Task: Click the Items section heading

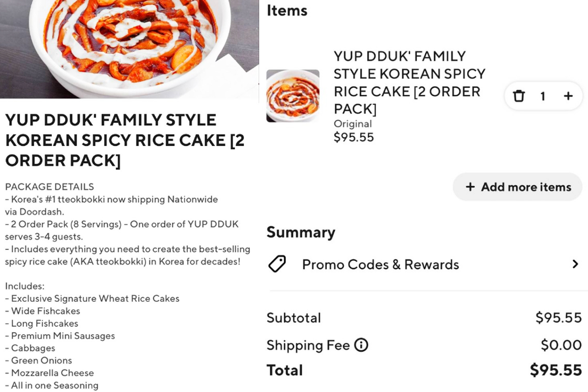Action: [x=287, y=11]
